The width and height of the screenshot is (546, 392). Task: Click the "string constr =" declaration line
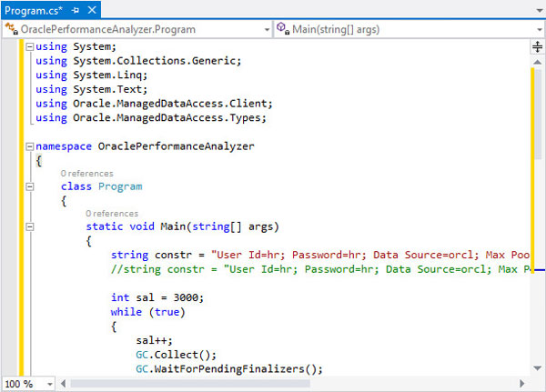tap(320, 256)
